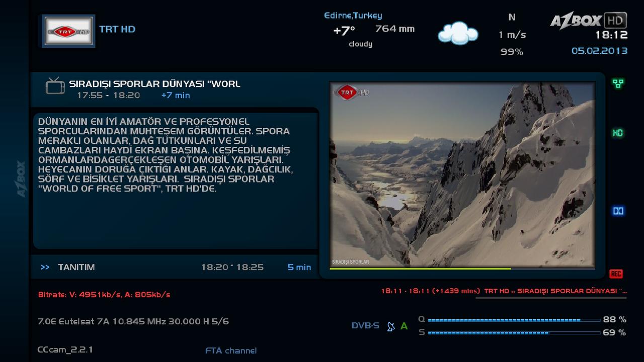Select the next program TANITIM
This screenshot has width=644, height=362.
(76, 267)
